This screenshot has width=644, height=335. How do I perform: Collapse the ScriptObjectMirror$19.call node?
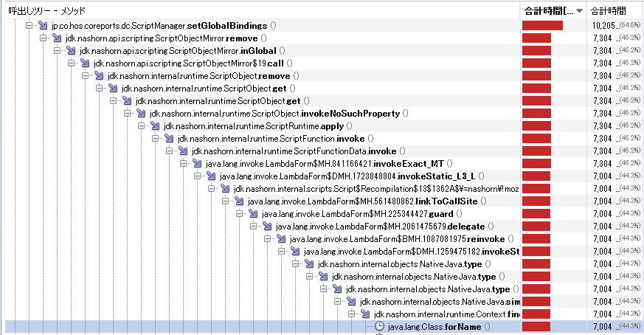coord(71,63)
